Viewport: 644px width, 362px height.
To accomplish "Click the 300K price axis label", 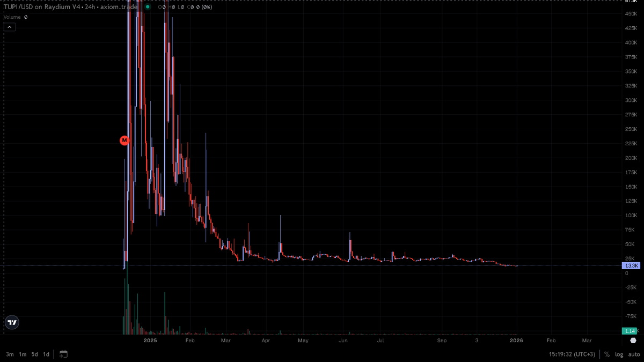I will point(630,100).
